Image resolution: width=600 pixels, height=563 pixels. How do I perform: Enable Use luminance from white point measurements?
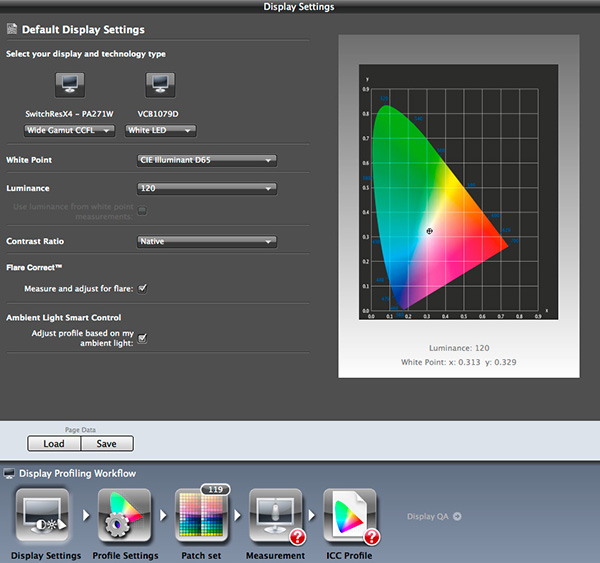pos(143,210)
